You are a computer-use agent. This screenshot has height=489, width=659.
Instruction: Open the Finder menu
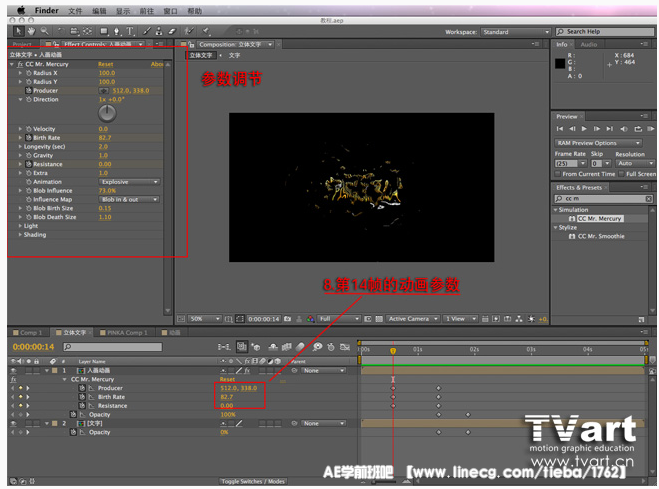(46, 11)
